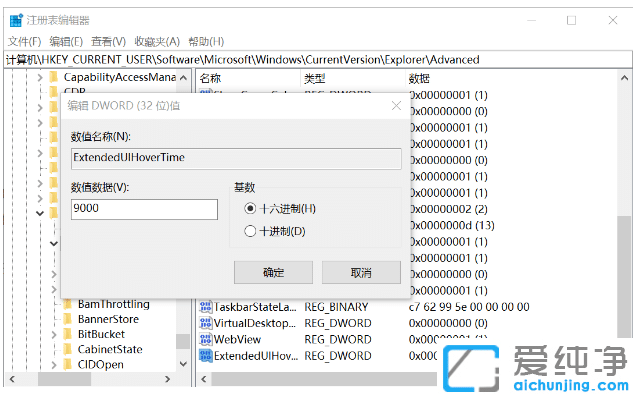
Task: Maximize the Registry Editor window
Action: 572,20
